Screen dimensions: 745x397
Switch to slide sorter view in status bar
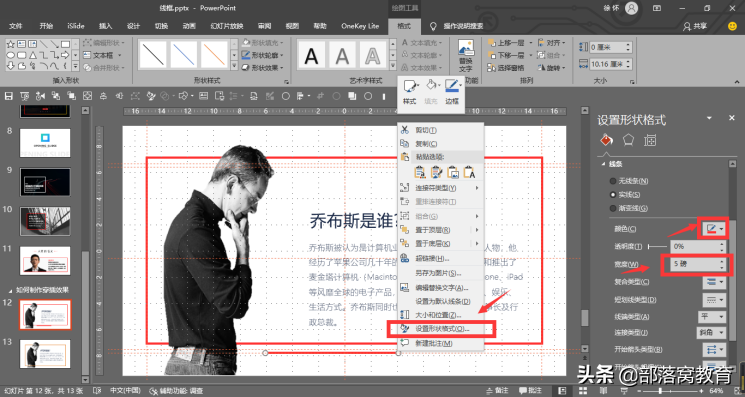[583, 391]
